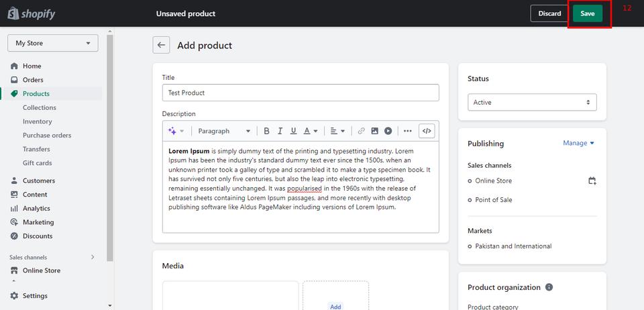
Task: Click the sidebar scrollbar up arrow
Action: 109,31
